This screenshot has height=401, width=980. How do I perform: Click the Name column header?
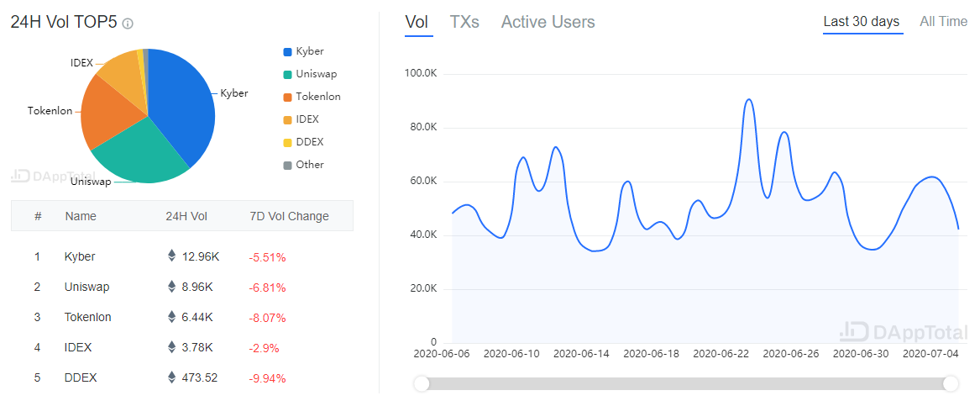pos(81,216)
